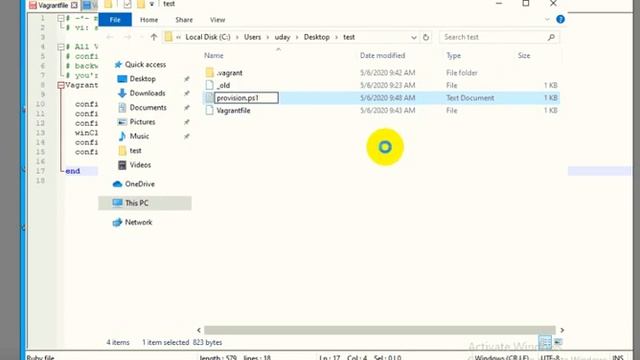The height and width of the screenshot is (360, 640).
Task: Click the Text Document type cell
Action: pos(470,98)
